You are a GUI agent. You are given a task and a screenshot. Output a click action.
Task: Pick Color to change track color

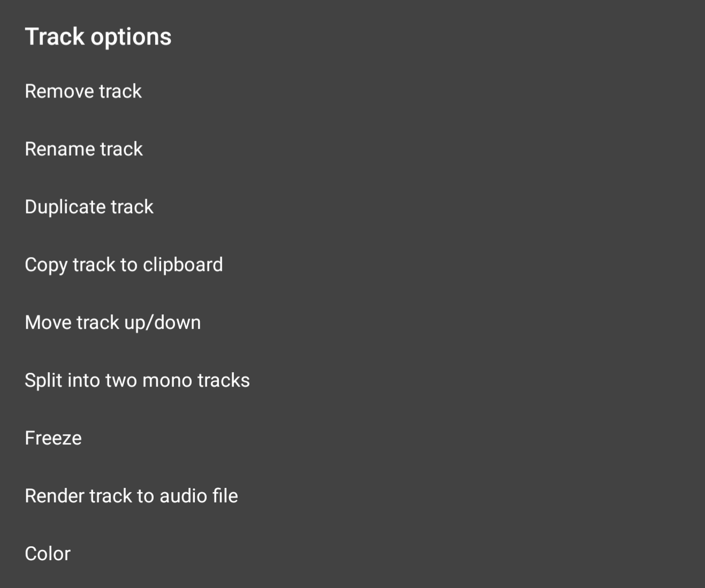click(48, 554)
